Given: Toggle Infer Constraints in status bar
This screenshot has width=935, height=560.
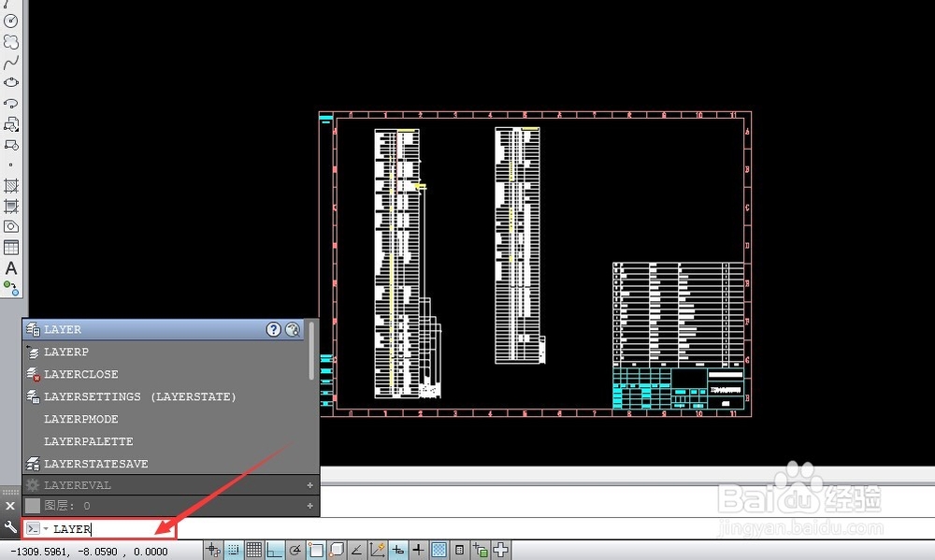Looking at the screenshot, I should 213,550.
